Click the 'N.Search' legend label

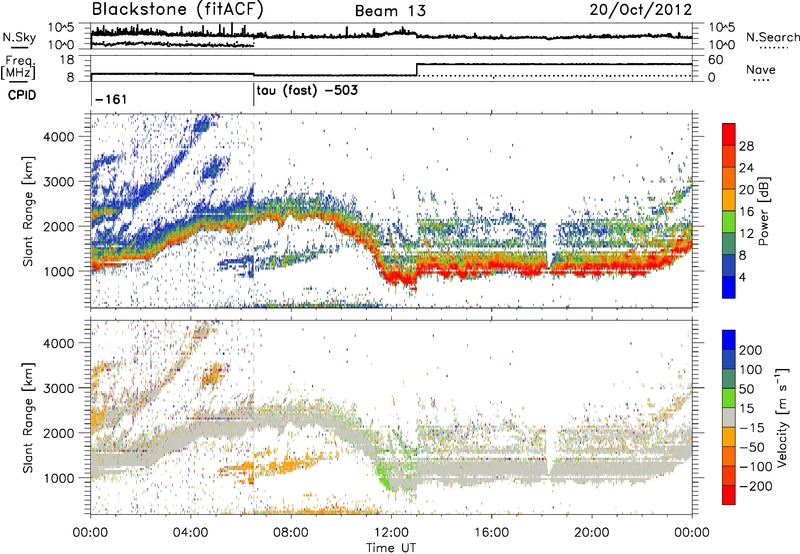click(x=772, y=37)
